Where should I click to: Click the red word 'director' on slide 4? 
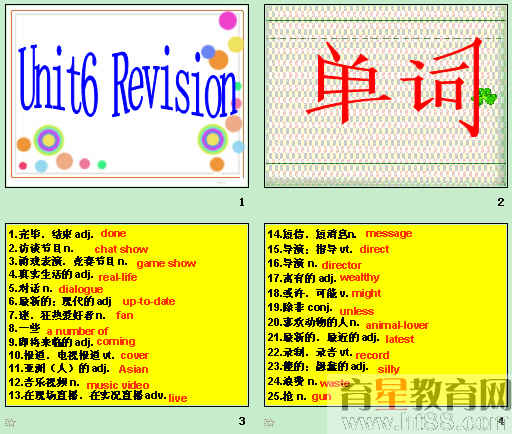(x=342, y=265)
